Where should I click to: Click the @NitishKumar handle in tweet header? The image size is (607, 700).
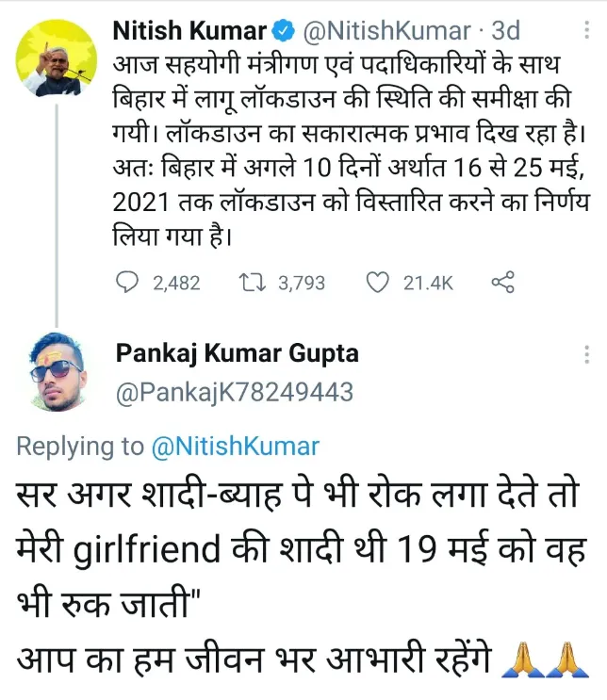click(386, 31)
